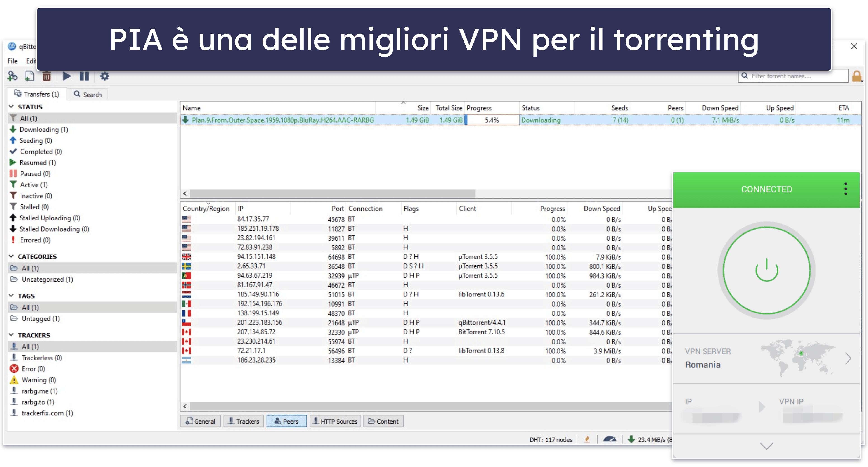Click the Add torrent link toolbar icon

tap(12, 76)
